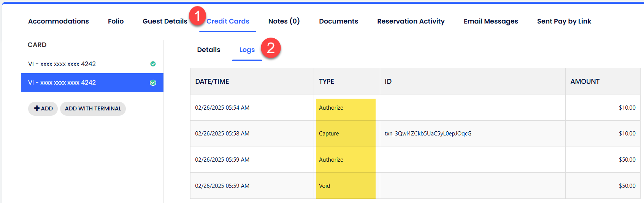Click the checkmark icon on the selected card

153,83
